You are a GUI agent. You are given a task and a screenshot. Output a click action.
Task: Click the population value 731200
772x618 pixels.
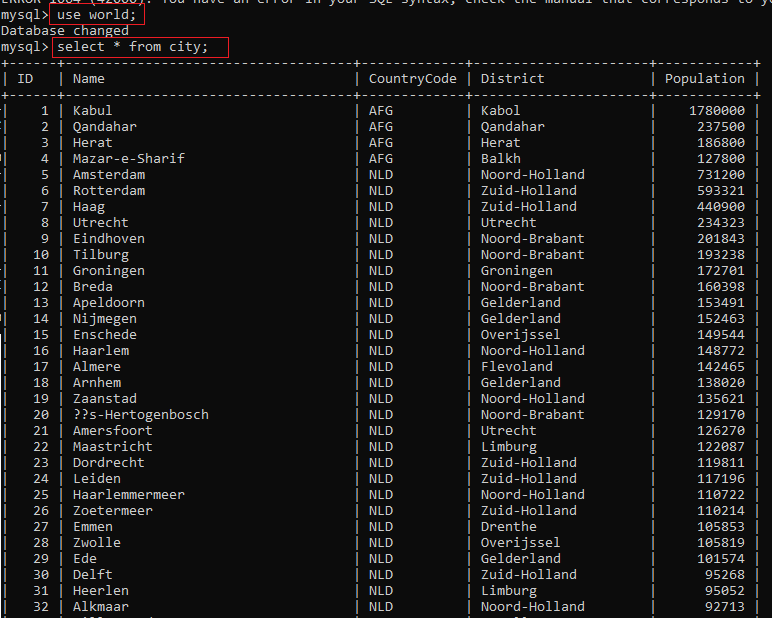721,175
